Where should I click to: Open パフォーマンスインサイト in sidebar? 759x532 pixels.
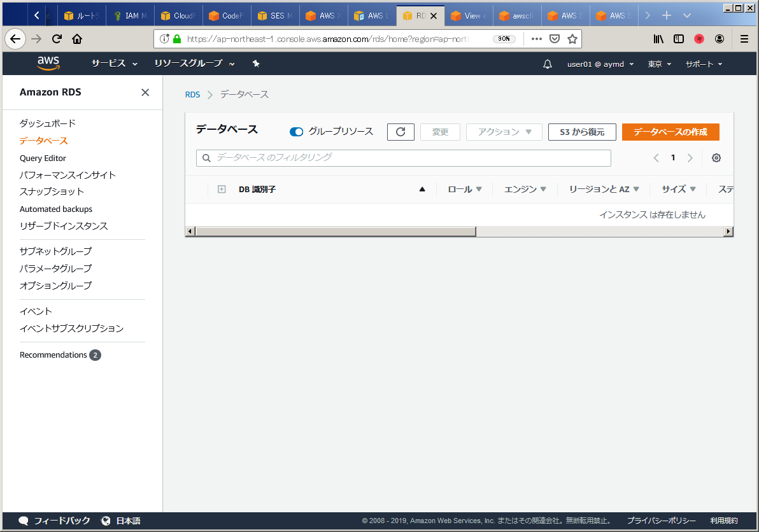click(x=67, y=175)
